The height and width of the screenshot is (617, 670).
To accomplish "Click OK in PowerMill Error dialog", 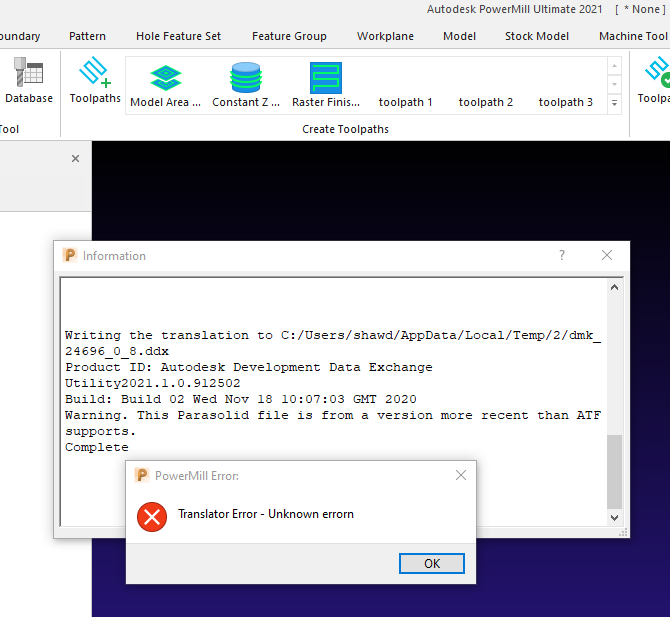I will tap(432, 564).
